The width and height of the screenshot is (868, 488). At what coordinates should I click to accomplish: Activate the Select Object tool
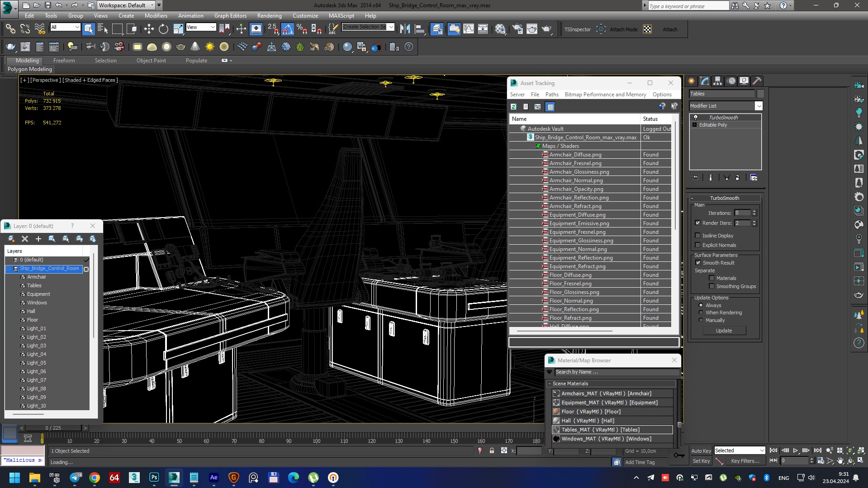click(89, 29)
